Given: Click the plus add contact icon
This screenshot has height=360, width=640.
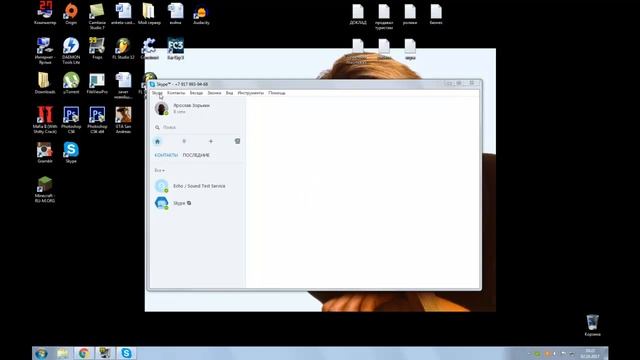Looking at the screenshot, I should tap(211, 141).
